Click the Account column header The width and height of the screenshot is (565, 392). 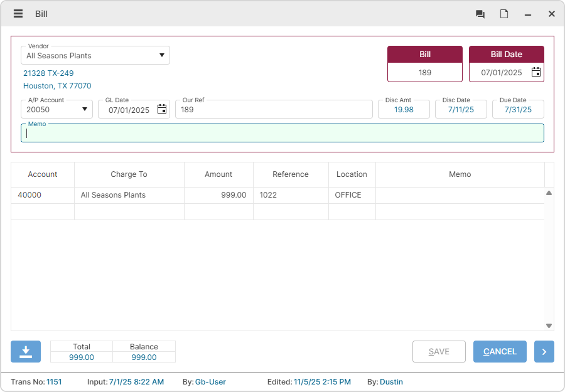(43, 174)
